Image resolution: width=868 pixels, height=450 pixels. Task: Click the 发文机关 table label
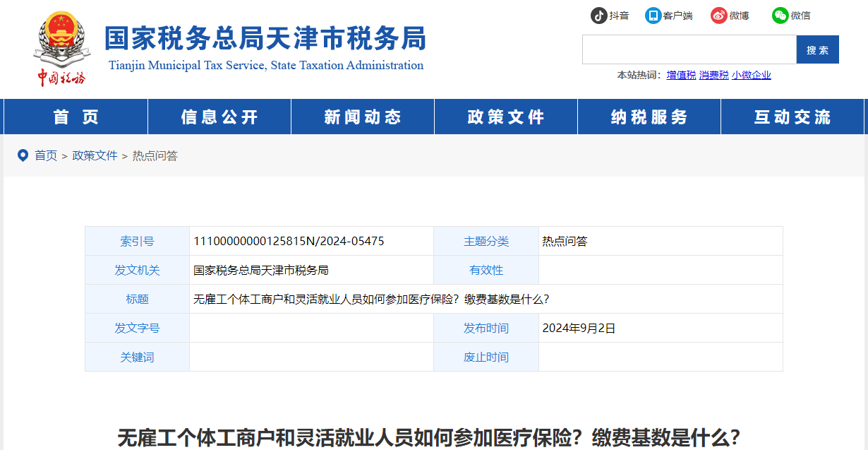pos(137,270)
